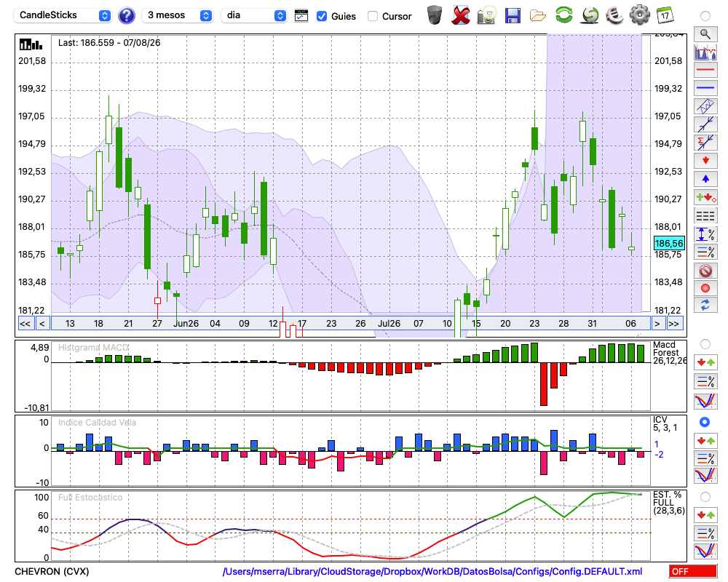Viewport: 728px width, 582px height.
Task: Click the calendar date icon
Action: point(665,15)
